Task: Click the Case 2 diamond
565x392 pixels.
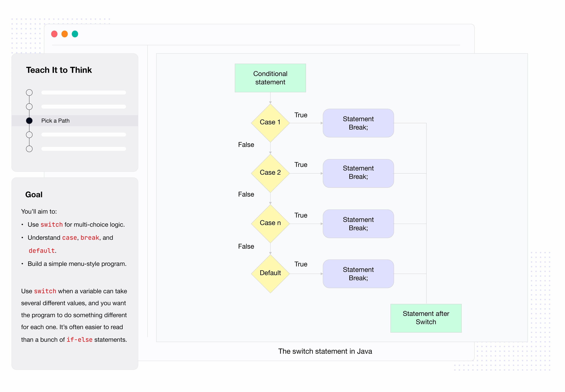Action: pos(270,173)
